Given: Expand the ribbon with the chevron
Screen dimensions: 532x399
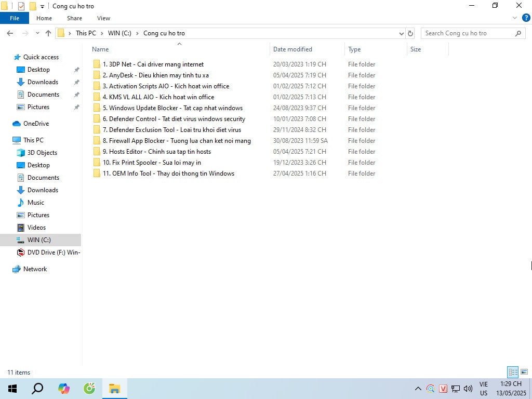Looking at the screenshot, I should click(515, 18).
